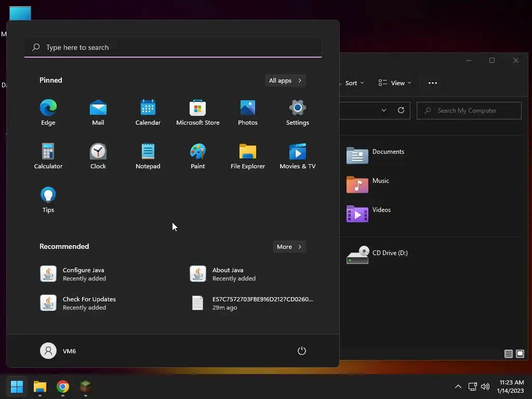Open Microsoft Store from Pinned

[198, 113]
